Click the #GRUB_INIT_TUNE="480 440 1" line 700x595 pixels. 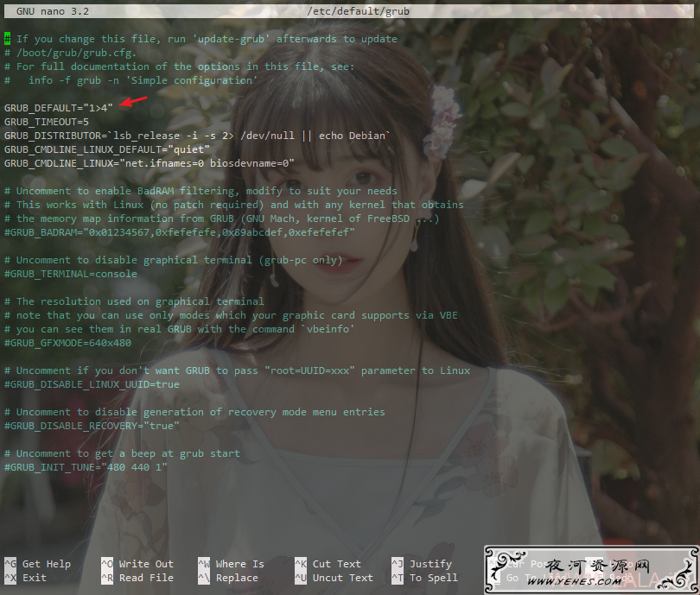click(86, 467)
